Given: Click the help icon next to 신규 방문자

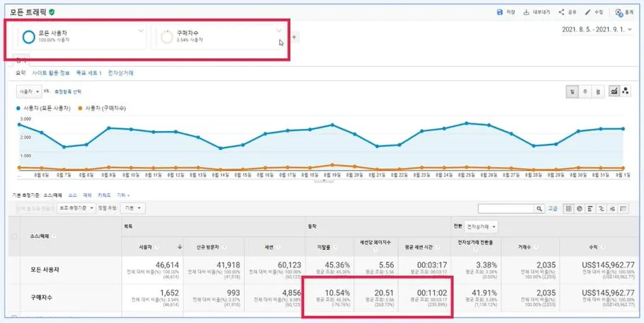Looking at the screenshot, I should pyautogui.click(x=224, y=247).
